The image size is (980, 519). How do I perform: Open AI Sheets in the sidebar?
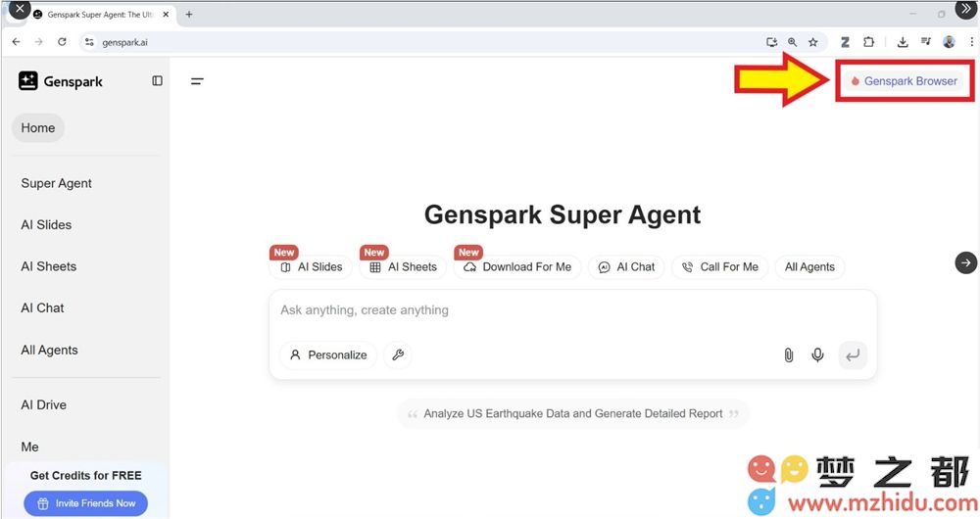[49, 266]
